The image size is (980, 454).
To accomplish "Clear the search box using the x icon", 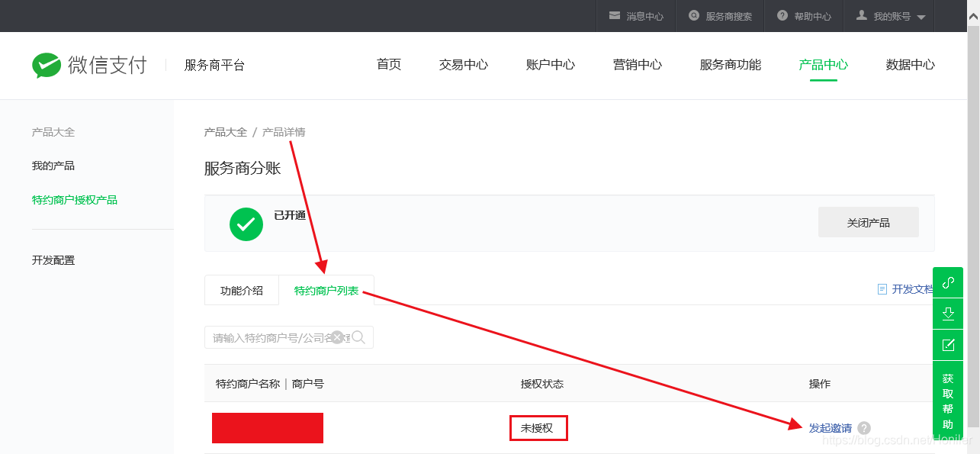I will coord(336,336).
